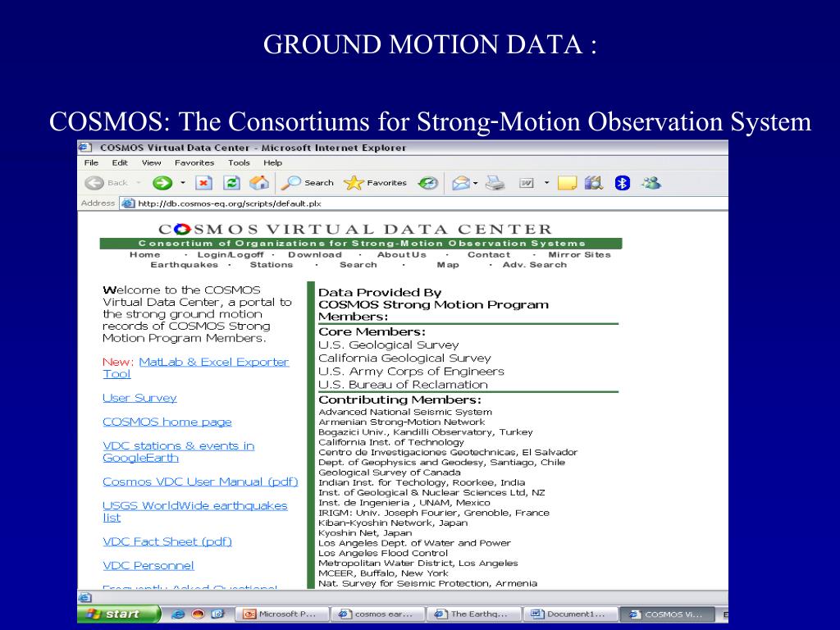This screenshot has height=630, width=840.
Task: Print the page with the printer icon
Action: pyautogui.click(x=495, y=183)
